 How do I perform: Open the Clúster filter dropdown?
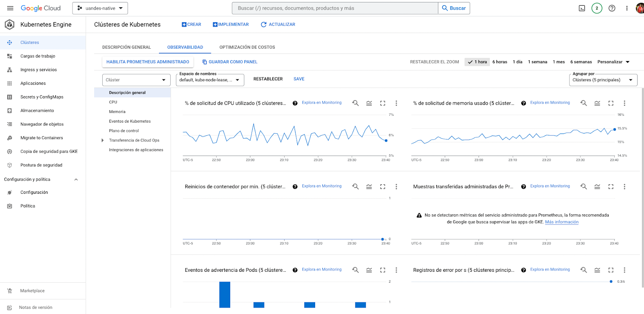(136, 80)
